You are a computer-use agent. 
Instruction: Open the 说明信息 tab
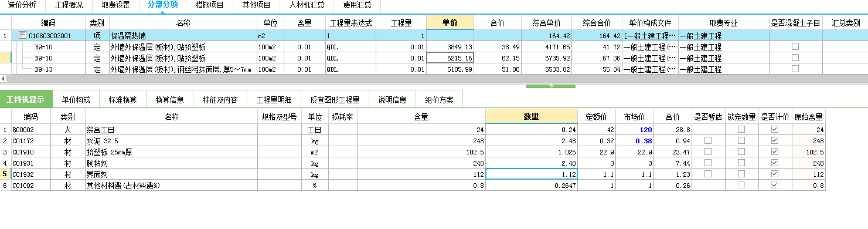[x=393, y=99]
